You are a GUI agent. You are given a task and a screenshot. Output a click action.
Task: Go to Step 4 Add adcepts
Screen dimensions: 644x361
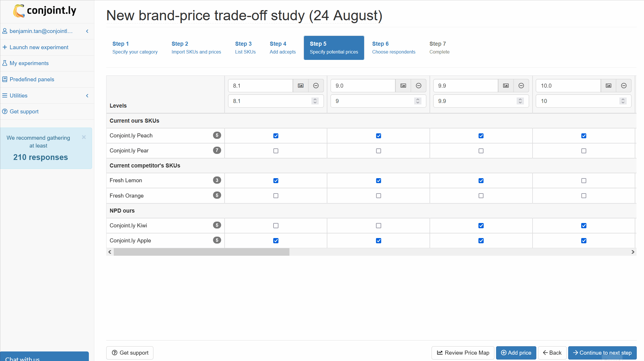coord(283,48)
